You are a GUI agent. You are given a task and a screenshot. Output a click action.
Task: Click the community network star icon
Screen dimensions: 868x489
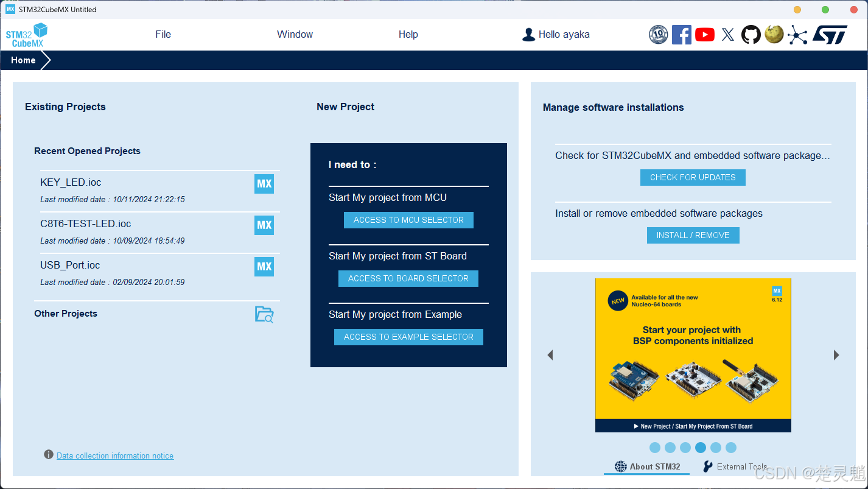pyautogui.click(x=797, y=35)
